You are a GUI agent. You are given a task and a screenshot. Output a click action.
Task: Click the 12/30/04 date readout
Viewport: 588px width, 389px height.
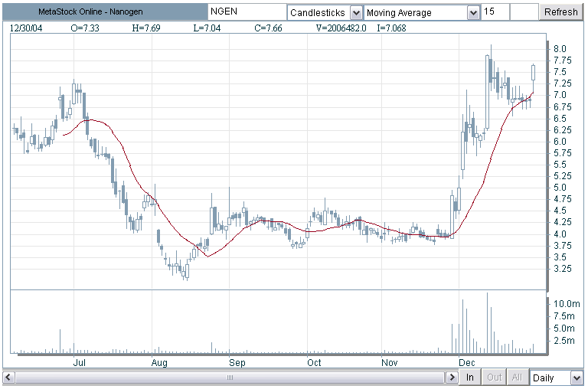click(26, 28)
